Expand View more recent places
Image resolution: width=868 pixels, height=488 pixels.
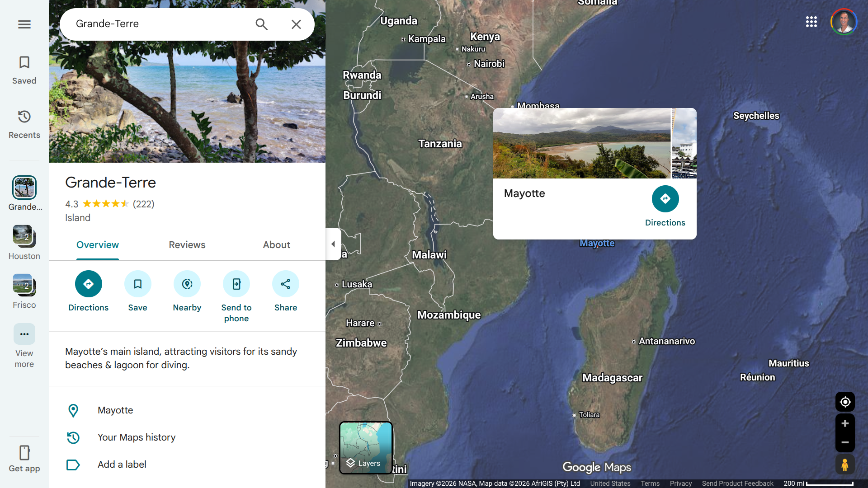pyautogui.click(x=24, y=334)
